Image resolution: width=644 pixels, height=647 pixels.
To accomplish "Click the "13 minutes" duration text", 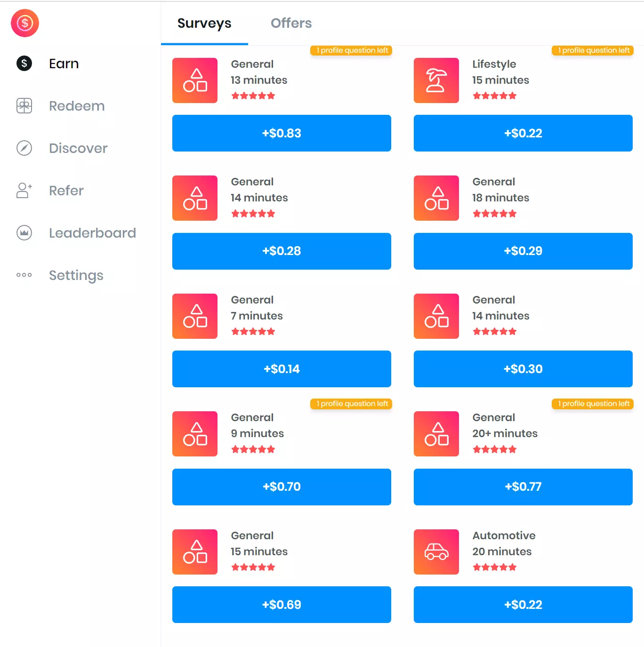I will [259, 80].
